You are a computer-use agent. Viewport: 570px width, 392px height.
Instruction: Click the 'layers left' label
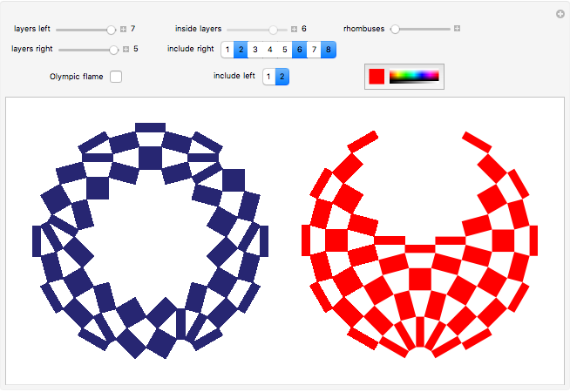32,29
